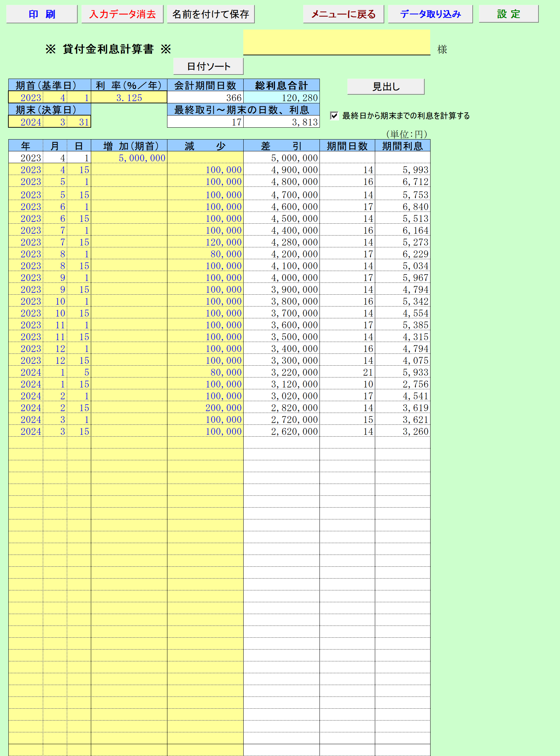
Task: Click the 見出し button
Action: tap(386, 87)
